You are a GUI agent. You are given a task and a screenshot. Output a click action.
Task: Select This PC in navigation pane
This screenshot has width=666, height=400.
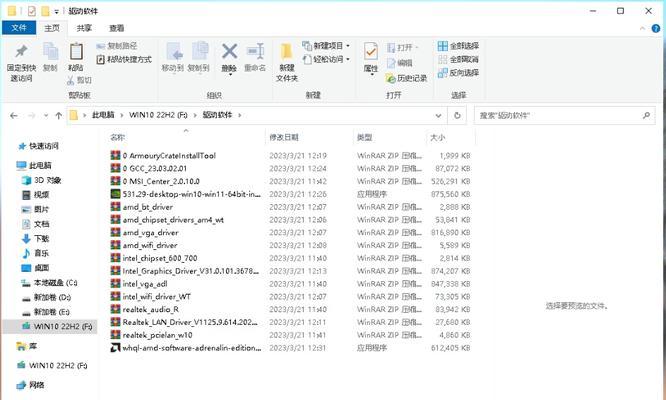(34, 165)
